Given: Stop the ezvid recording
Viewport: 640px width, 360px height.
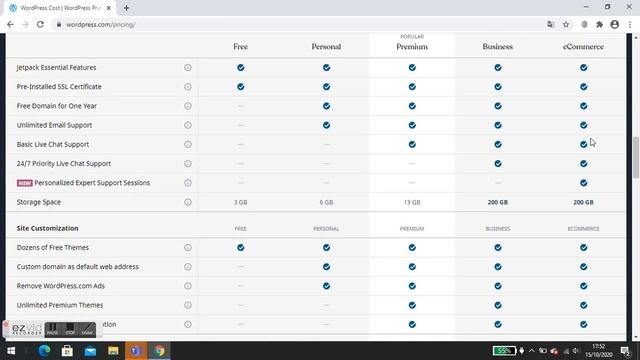Looking at the screenshot, I should tap(70, 329).
